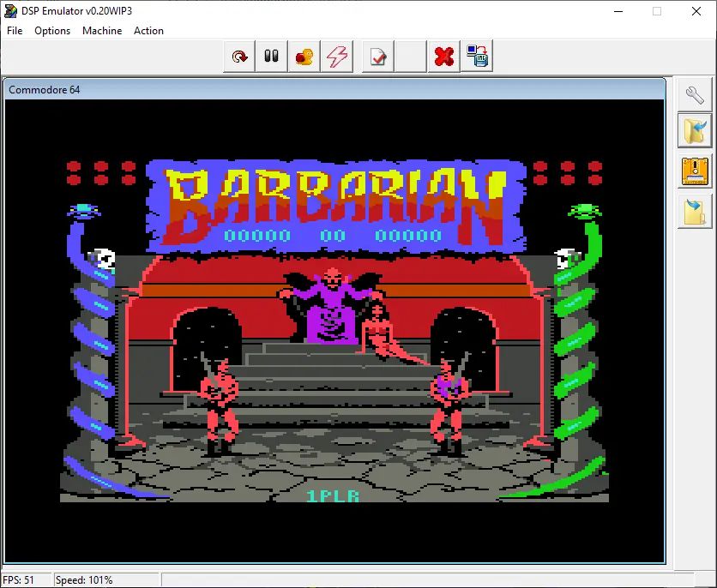717x588 pixels.
Task: Click the blank toolbar button
Action: [x=411, y=57]
